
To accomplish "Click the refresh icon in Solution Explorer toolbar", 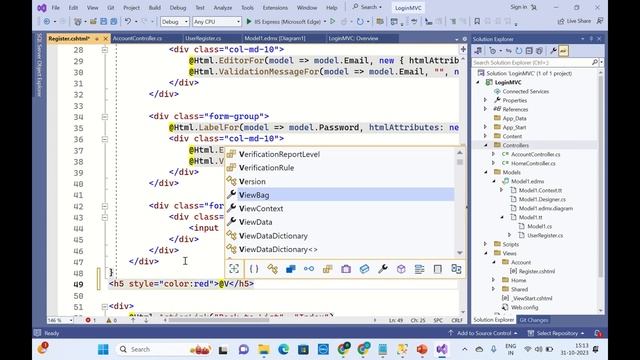I will click(518, 51).
